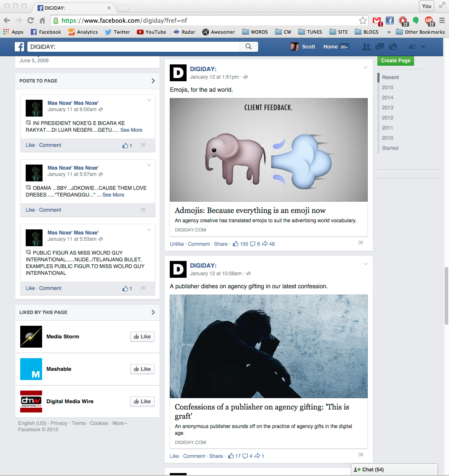Open the Admojis elephant image thumbnail
The width and height of the screenshot is (449, 476).
pos(269,150)
